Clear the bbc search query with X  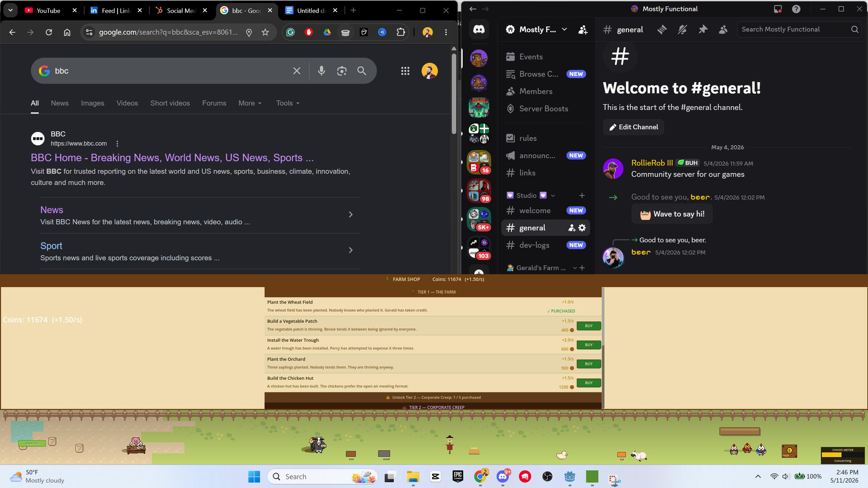point(297,71)
